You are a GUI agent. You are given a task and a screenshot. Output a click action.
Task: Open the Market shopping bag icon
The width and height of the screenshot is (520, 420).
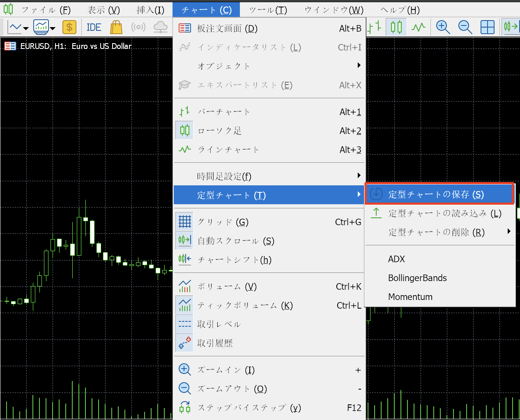pos(116,28)
